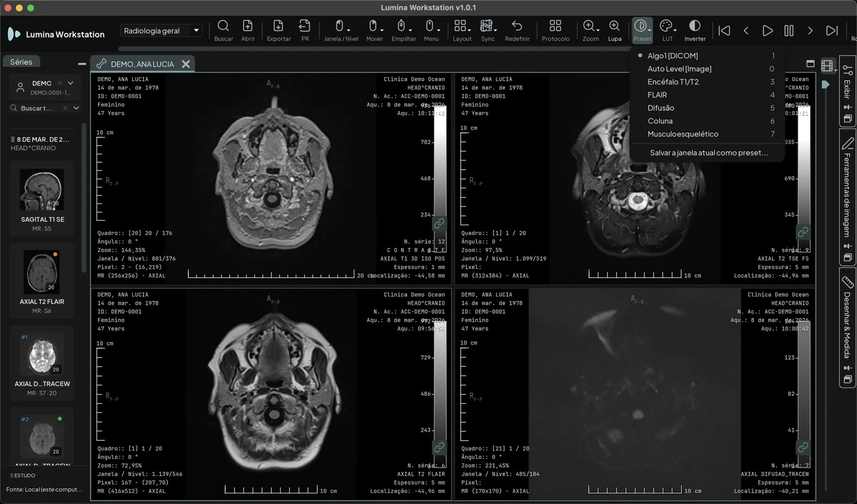
Task: Expand the DEMO patient chevron
Action: pos(71,83)
